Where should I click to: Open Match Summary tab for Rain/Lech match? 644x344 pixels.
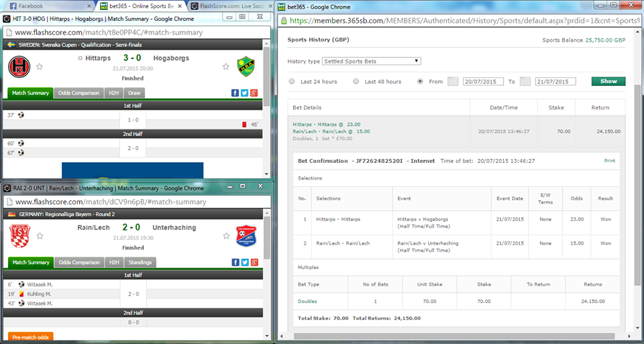click(x=31, y=262)
